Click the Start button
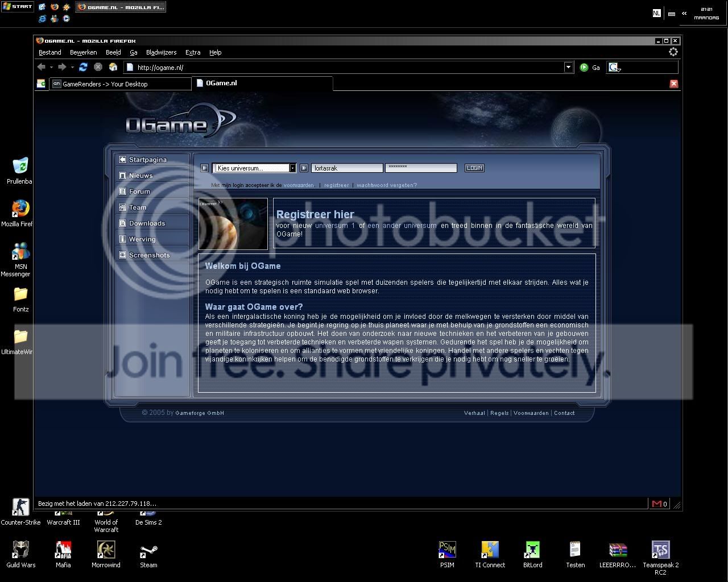Screen dimensions: 728x582 tap(17, 7)
